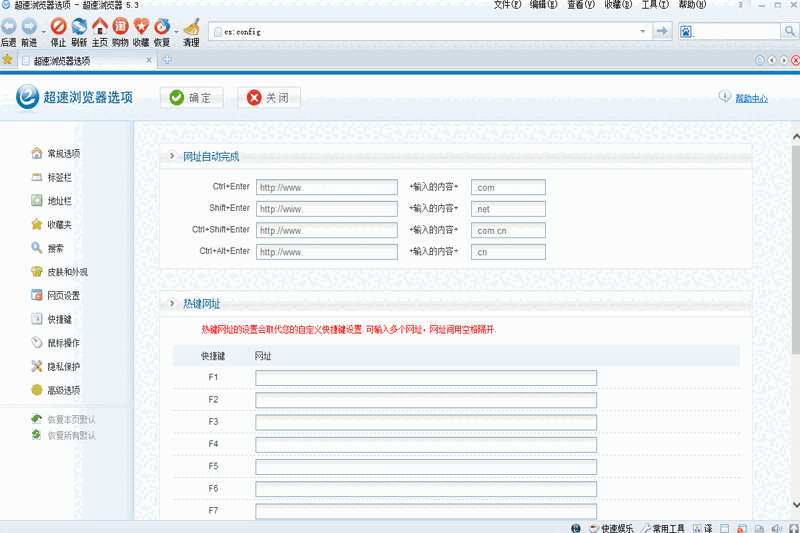
Task: Open the address bar dropdown arrow
Action: [x=643, y=32]
